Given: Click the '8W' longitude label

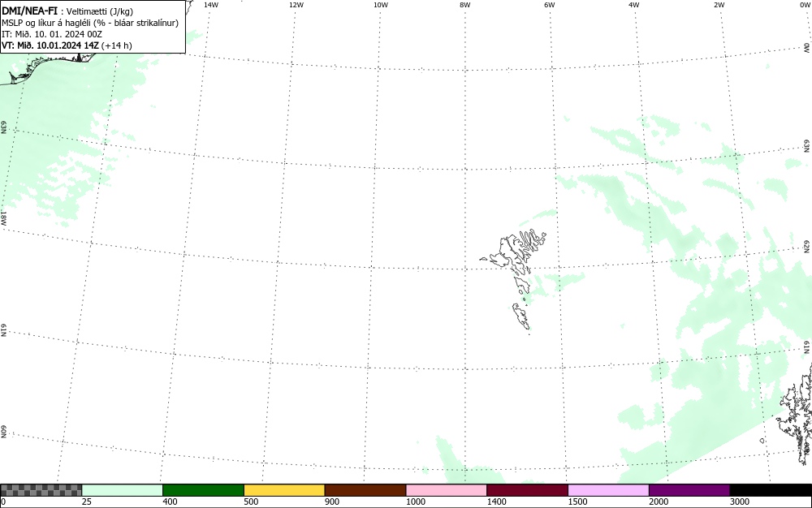Looking at the screenshot, I should tap(465, 5).
